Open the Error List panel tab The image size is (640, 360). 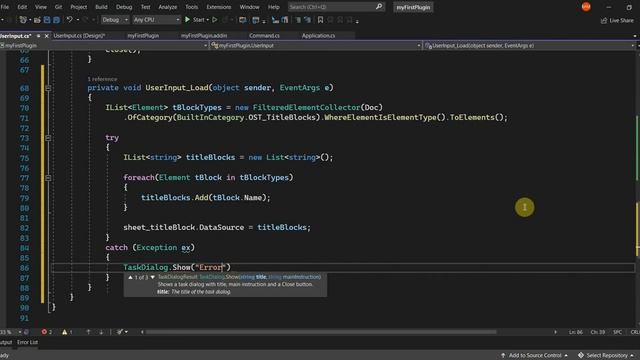(x=27, y=342)
